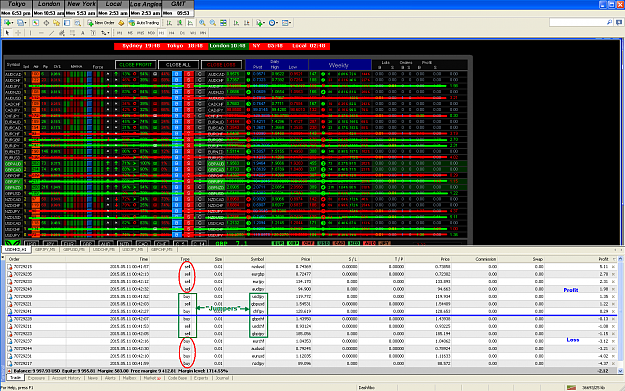Switch to the USDCHF,M5 chart tab
Image resolution: width=625 pixels, height=391 pixels.
point(104,250)
